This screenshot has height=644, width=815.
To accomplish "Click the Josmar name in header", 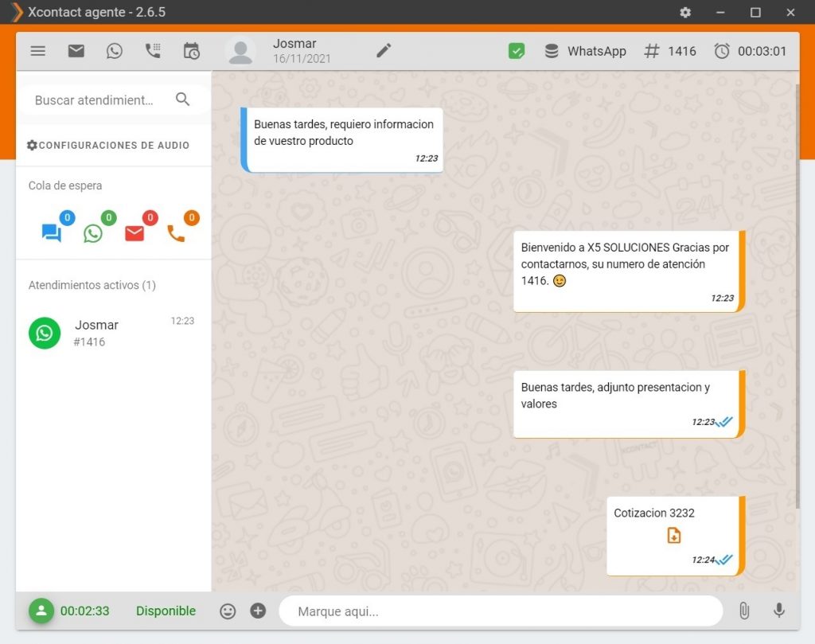I will (294, 44).
